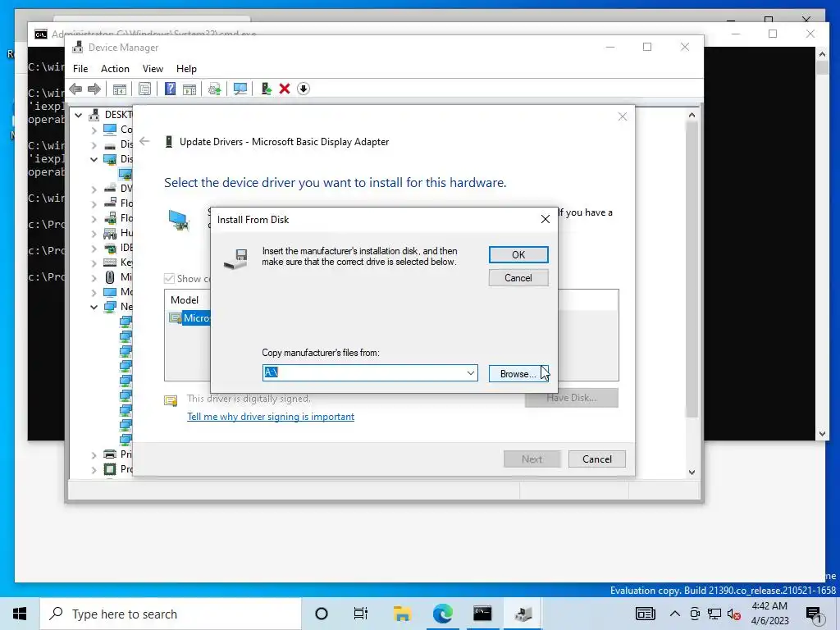Click the gear page with green arrow toolbar icon
Screen dimensions: 840x630
(214, 89)
